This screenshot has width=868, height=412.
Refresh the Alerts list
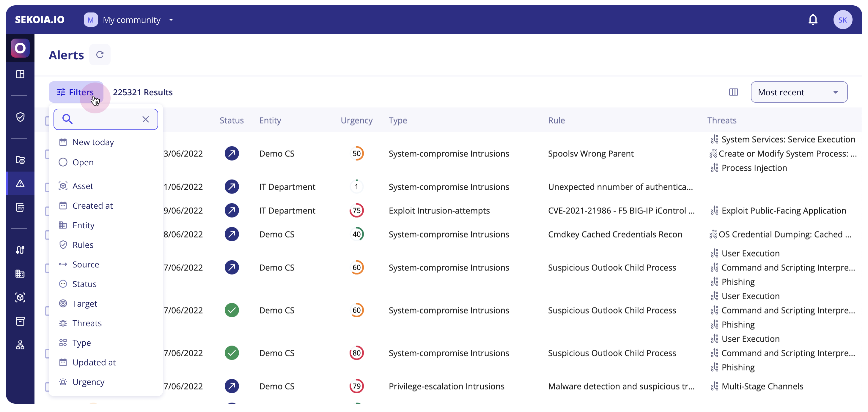point(100,55)
